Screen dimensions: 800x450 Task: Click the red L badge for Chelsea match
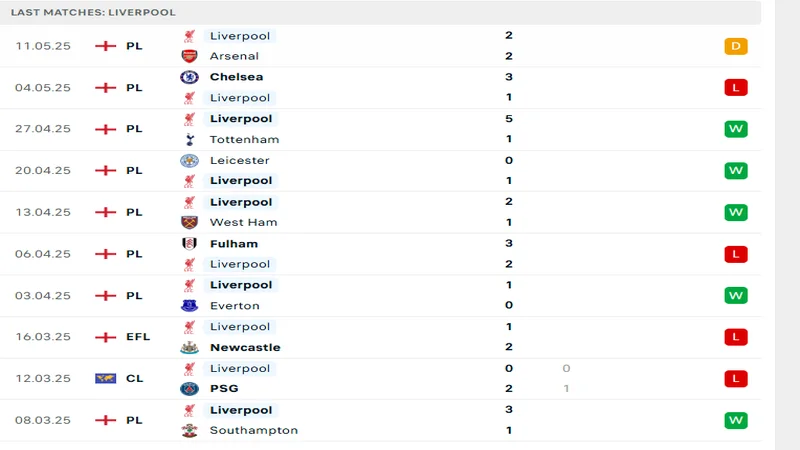click(736, 88)
